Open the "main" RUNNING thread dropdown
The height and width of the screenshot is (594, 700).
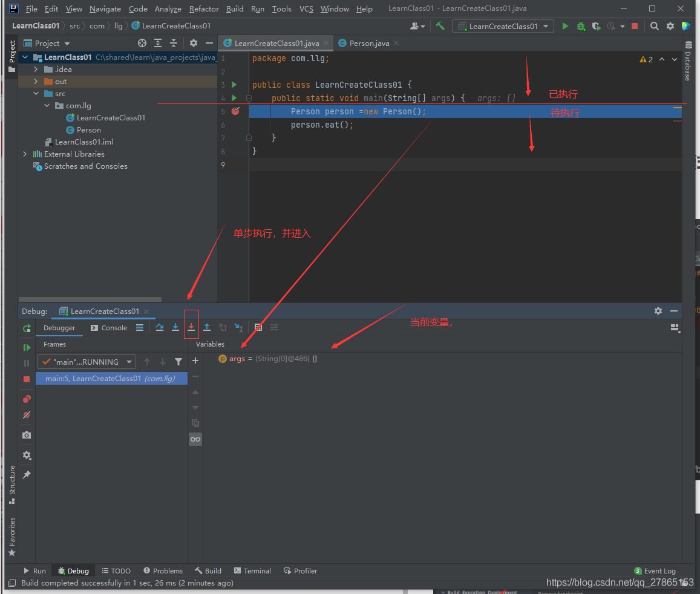pos(87,362)
